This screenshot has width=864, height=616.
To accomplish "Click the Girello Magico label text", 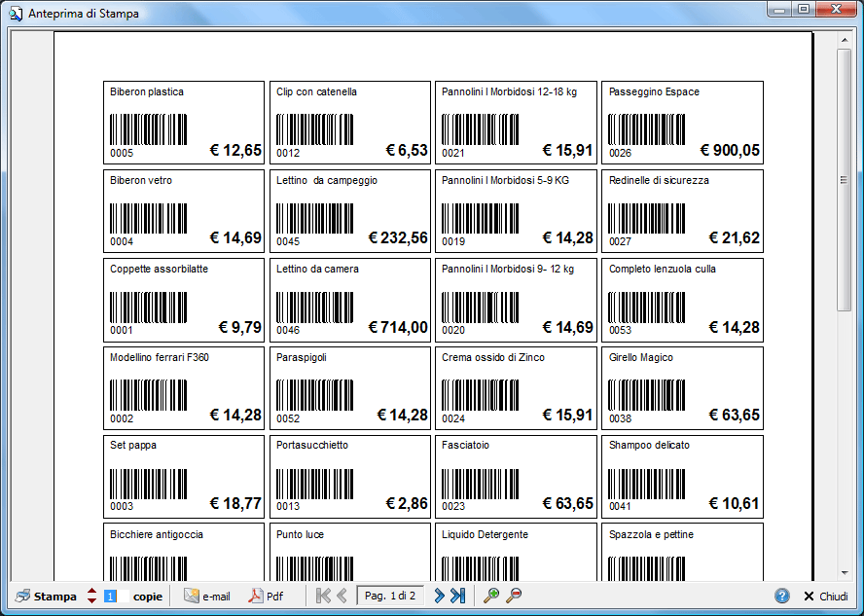I will (641, 357).
